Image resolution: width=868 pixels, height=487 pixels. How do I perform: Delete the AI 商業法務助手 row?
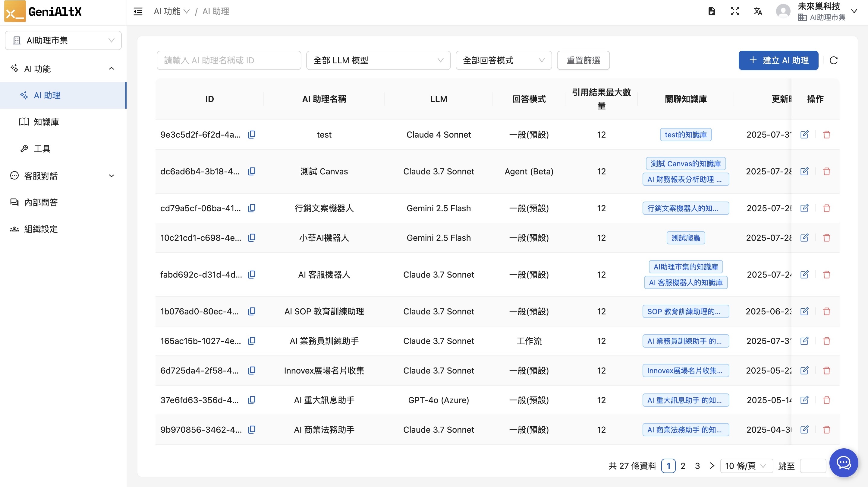[826, 430]
